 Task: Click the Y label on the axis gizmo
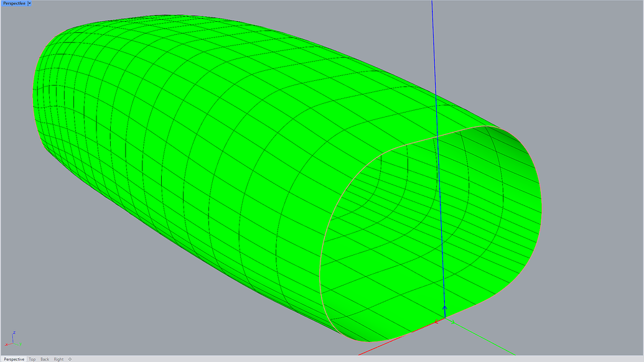point(20,345)
